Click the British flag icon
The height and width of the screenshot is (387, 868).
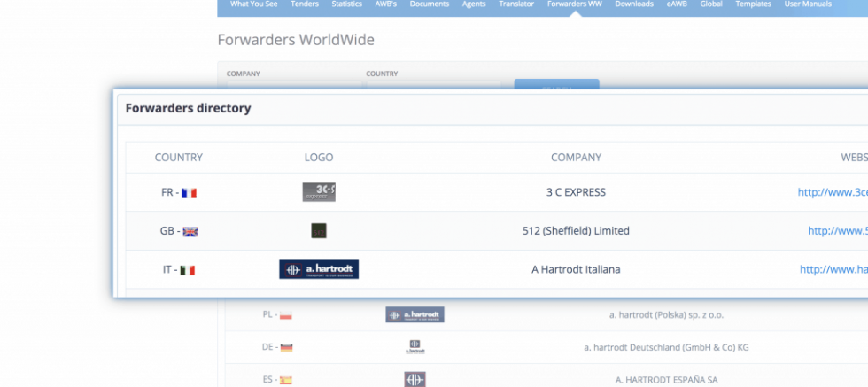pos(190,232)
